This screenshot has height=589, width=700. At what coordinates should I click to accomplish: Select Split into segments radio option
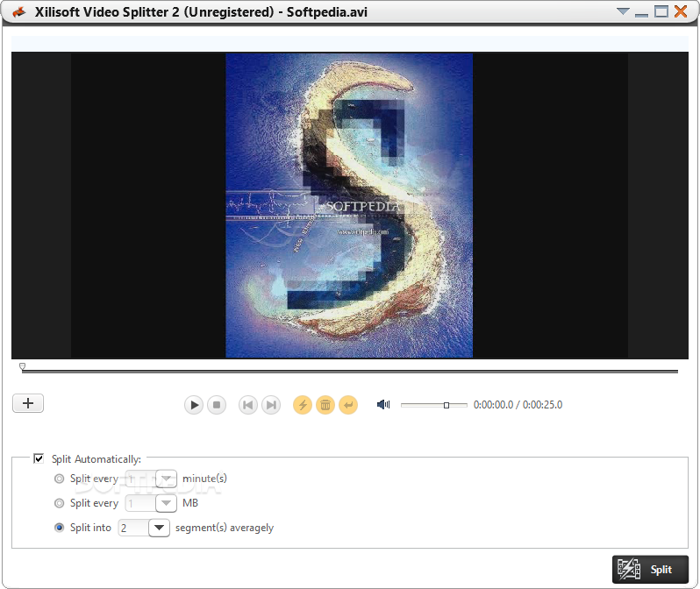[59, 528]
